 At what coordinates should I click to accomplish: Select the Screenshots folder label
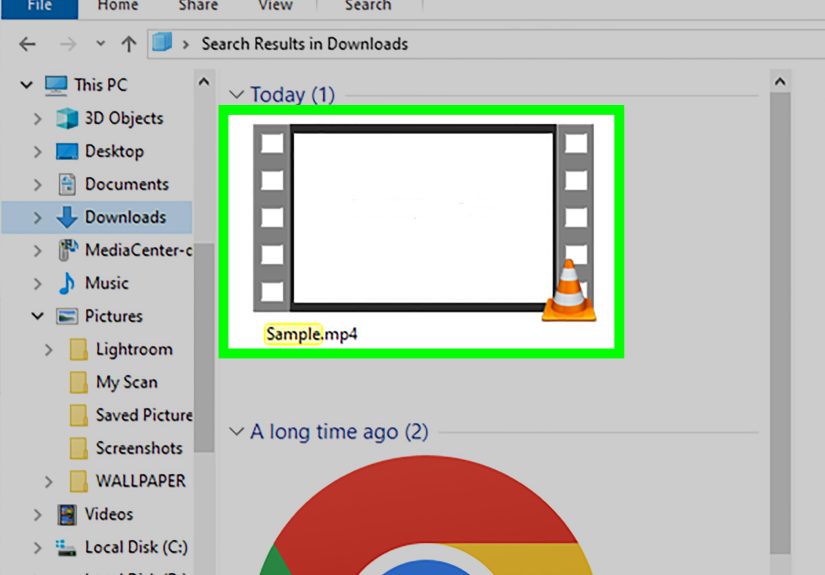[139, 448]
